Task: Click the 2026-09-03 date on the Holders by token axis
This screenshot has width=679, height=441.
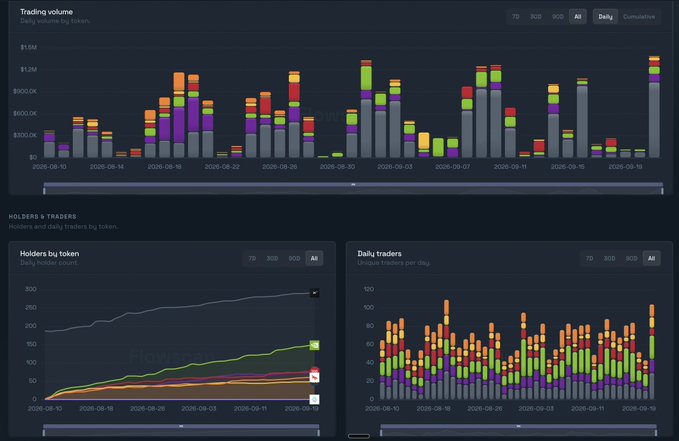Action: tap(199, 408)
